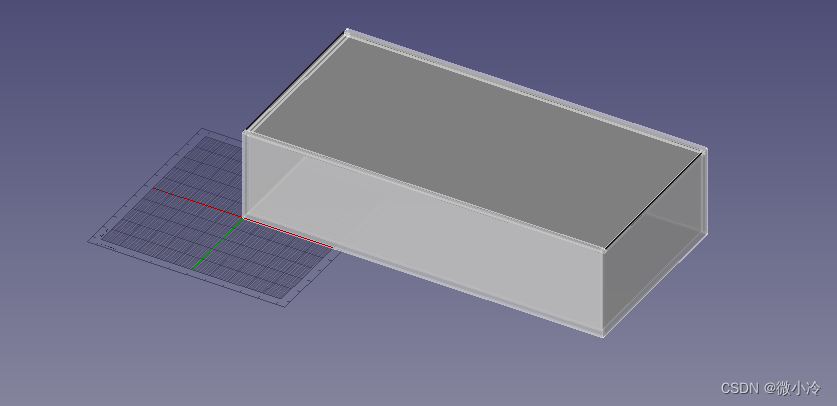Select the top front-right corner vertex of box
This screenshot has height=406, width=837.
click(605, 247)
